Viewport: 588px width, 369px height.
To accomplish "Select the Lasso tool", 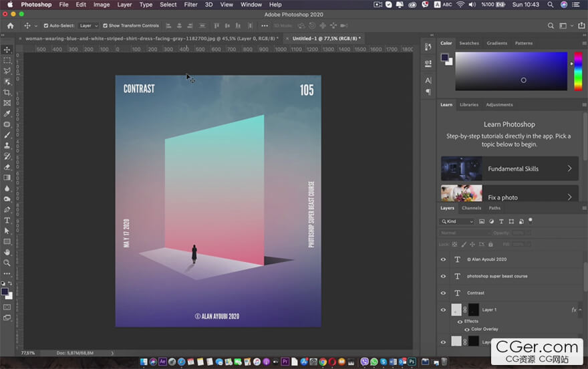I will [x=7, y=71].
